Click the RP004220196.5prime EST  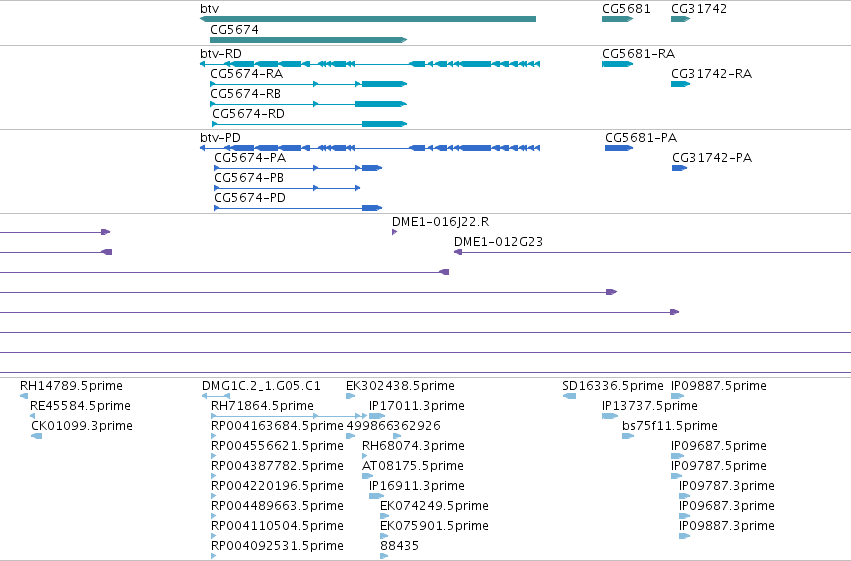click(214, 496)
